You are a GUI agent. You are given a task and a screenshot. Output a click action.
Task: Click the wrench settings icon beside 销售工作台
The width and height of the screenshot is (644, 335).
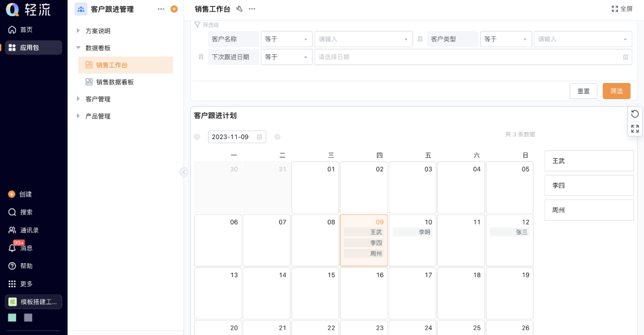point(240,9)
